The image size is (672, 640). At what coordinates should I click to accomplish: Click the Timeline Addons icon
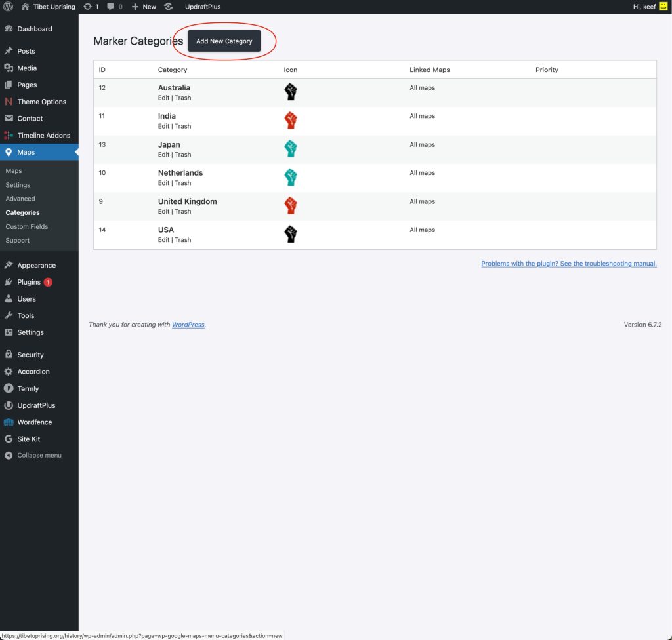click(9, 135)
